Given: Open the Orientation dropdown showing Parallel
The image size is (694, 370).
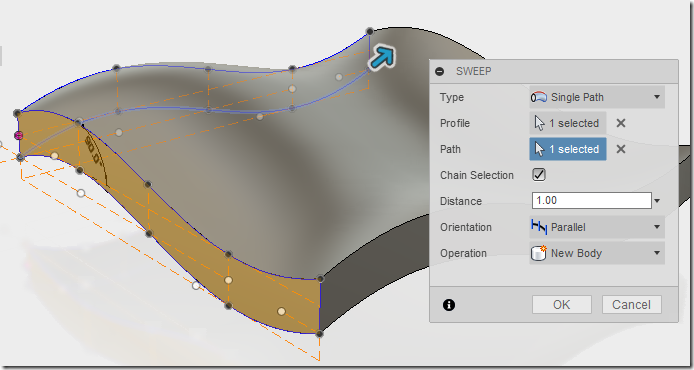Looking at the screenshot, I should 597,227.
